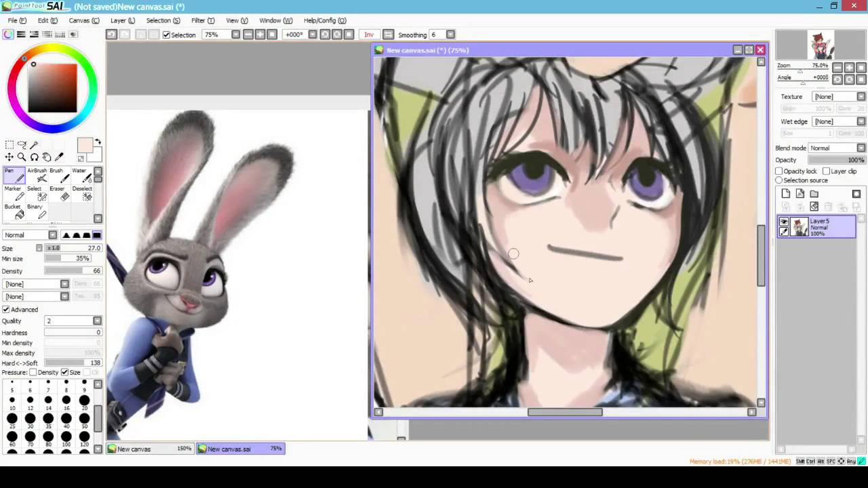Create a new normal layer

tap(785, 194)
